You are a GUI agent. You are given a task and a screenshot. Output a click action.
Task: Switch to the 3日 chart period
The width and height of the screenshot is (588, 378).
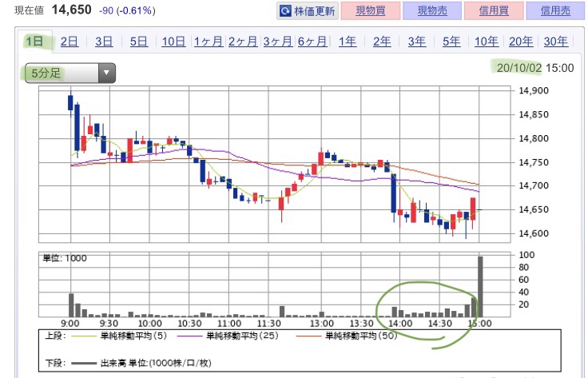pyautogui.click(x=104, y=42)
